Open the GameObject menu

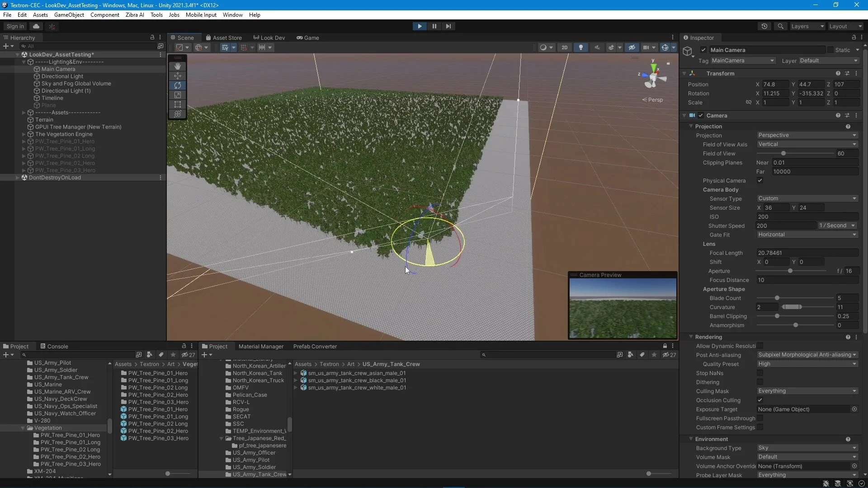(x=69, y=14)
